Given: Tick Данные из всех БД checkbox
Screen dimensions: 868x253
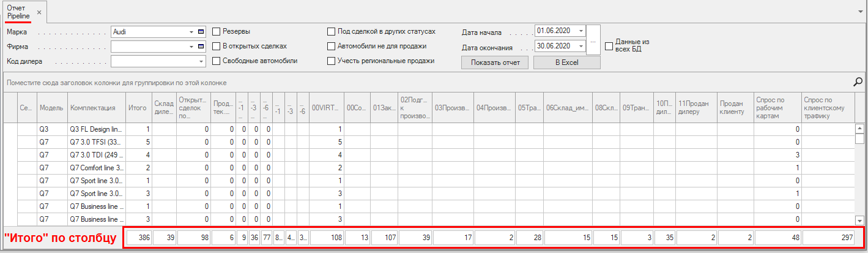Looking at the screenshot, I should pyautogui.click(x=609, y=46).
